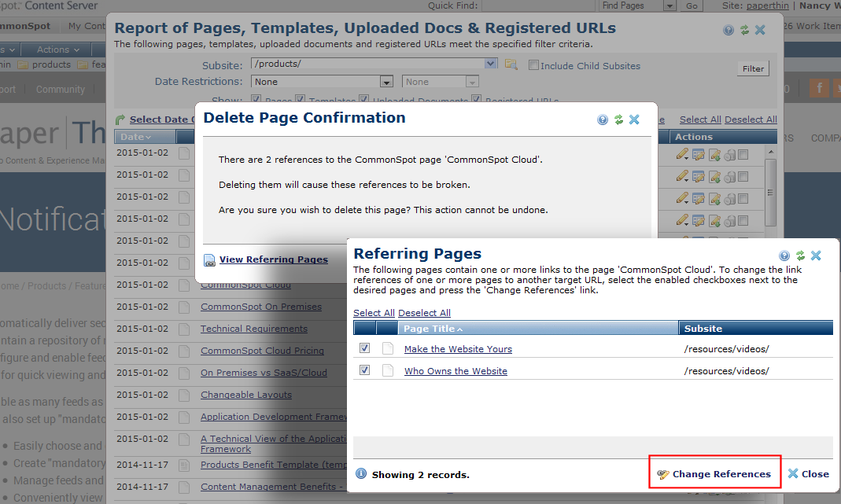Click the trash delete icon in second Actions row

pyautogui.click(x=729, y=177)
